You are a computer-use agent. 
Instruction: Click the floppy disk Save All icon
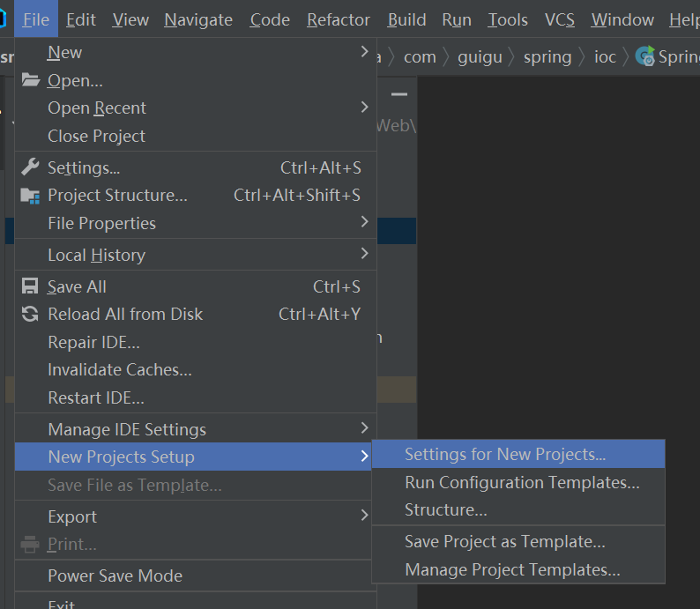point(30,286)
